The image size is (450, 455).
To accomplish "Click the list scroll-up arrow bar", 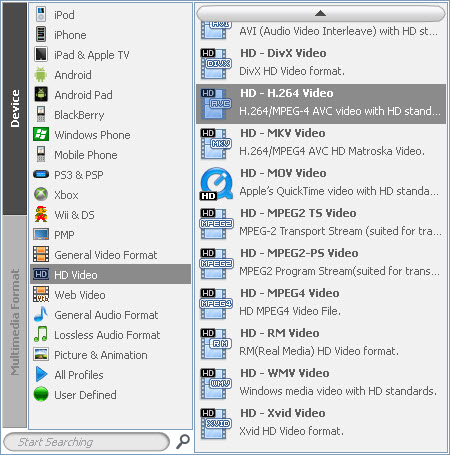I will point(321,14).
